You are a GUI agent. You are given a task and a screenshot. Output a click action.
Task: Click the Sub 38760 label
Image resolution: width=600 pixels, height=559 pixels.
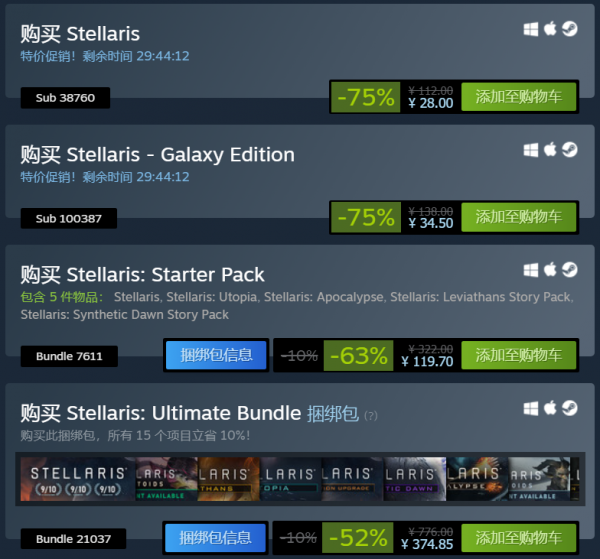65,98
